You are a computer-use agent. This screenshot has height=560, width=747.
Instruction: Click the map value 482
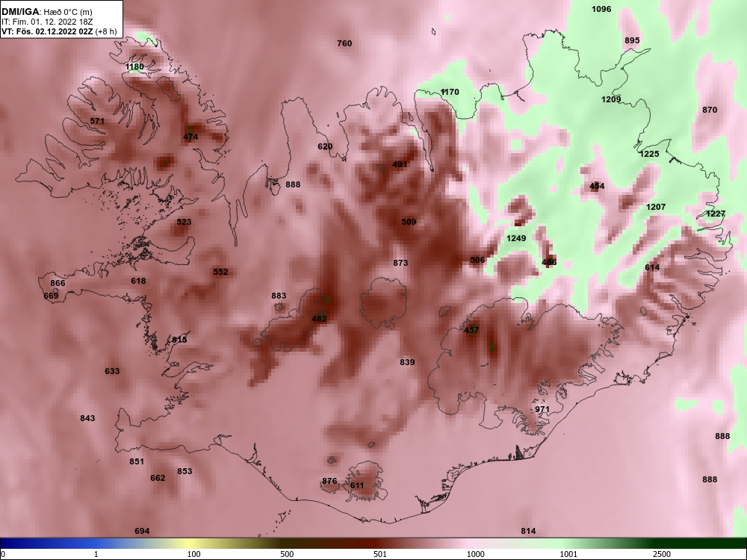coord(319,319)
